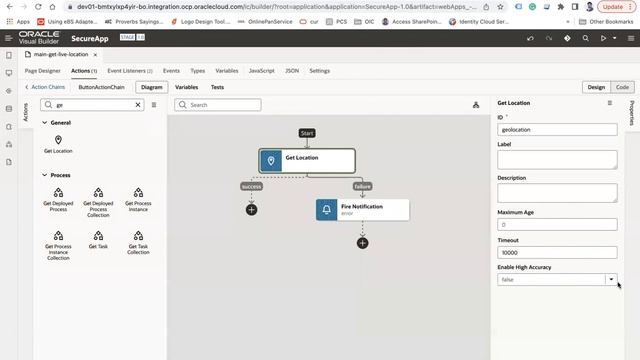Select the Get Location action in the palette

58,144
